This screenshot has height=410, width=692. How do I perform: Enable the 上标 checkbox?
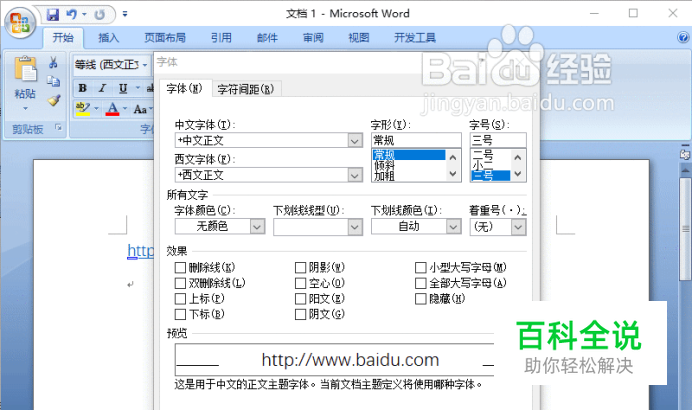[180, 299]
